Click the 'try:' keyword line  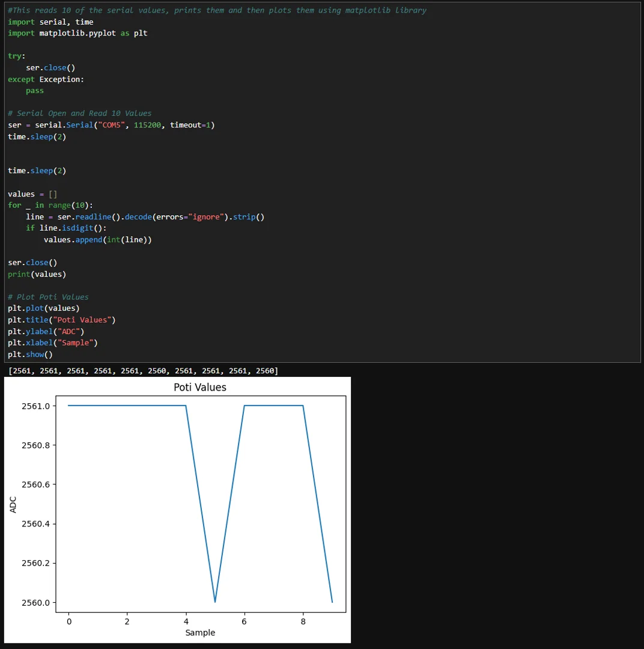tap(17, 56)
